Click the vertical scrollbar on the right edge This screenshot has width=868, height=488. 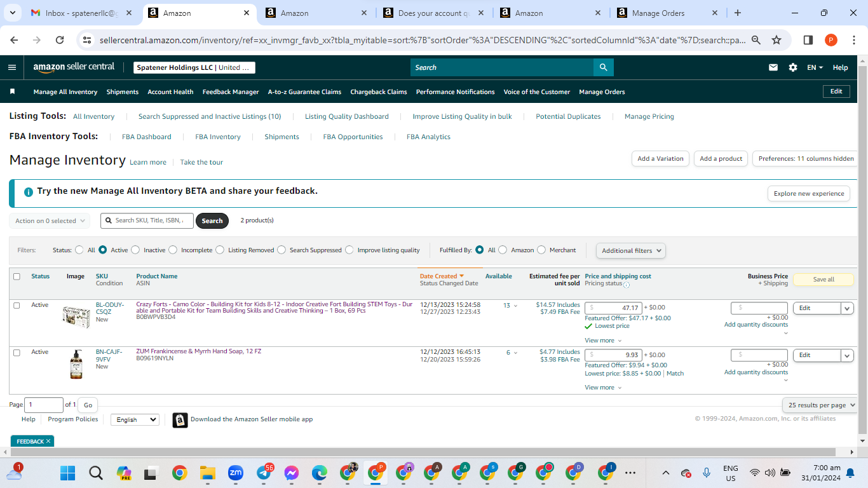(862, 248)
